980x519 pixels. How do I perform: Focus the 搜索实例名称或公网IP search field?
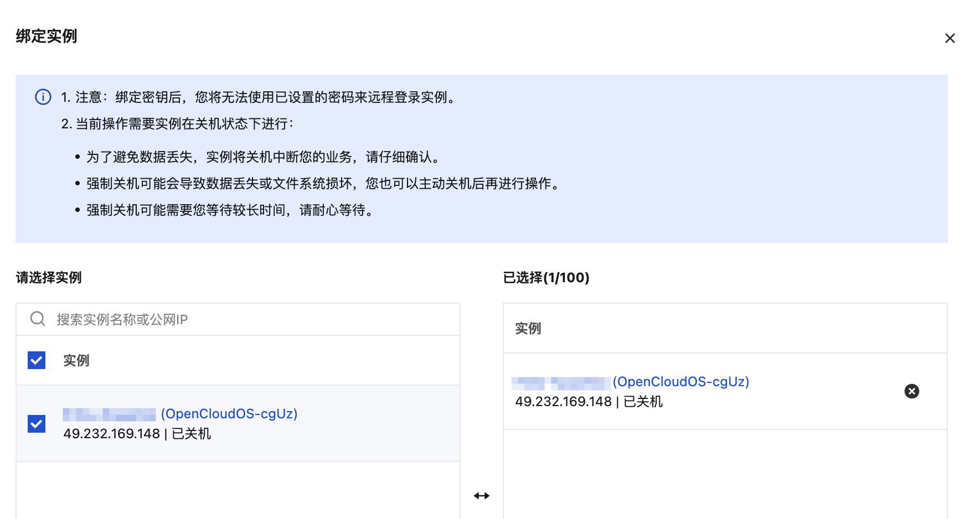249,319
